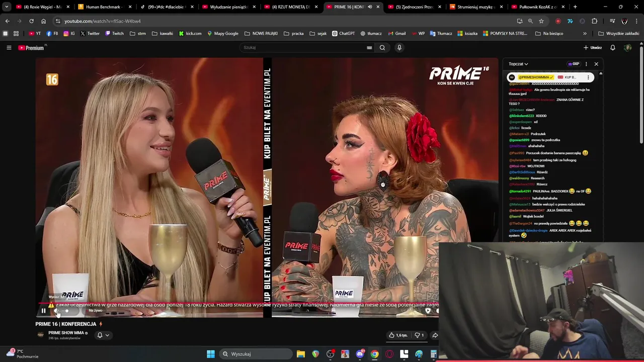
Task: Go to YouTube Premium home logo
Action: click(x=31, y=48)
